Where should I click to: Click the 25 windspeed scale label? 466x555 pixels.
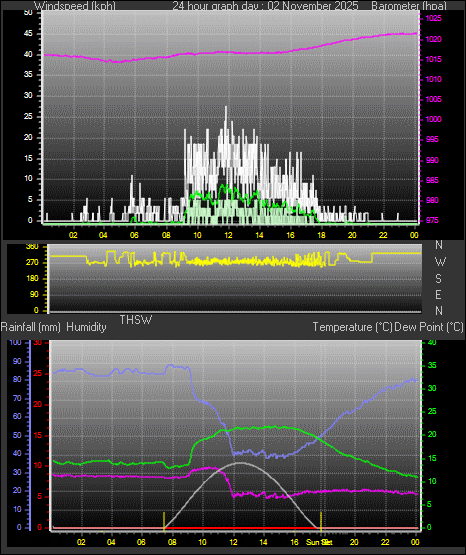click(x=28, y=116)
